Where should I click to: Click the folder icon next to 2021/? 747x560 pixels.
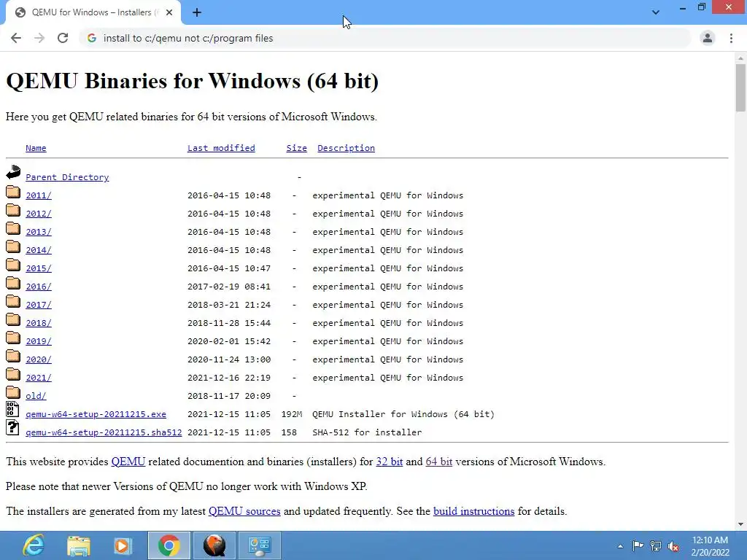coord(13,374)
